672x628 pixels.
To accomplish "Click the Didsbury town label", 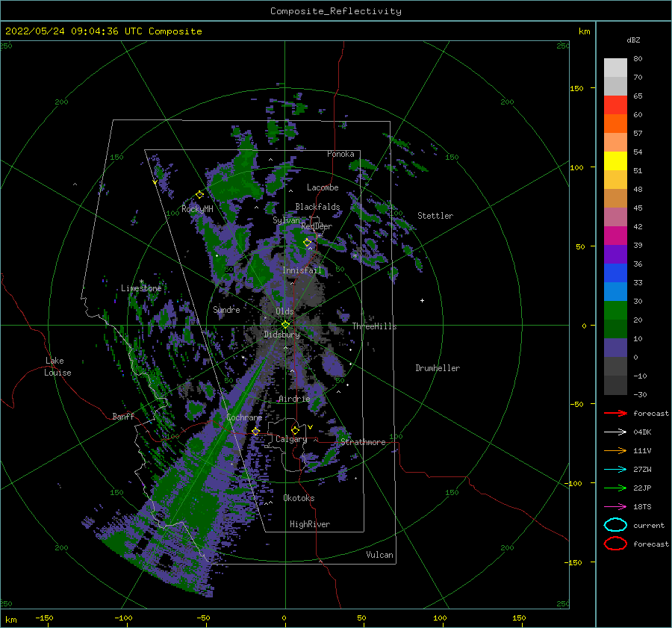I will 281,335.
